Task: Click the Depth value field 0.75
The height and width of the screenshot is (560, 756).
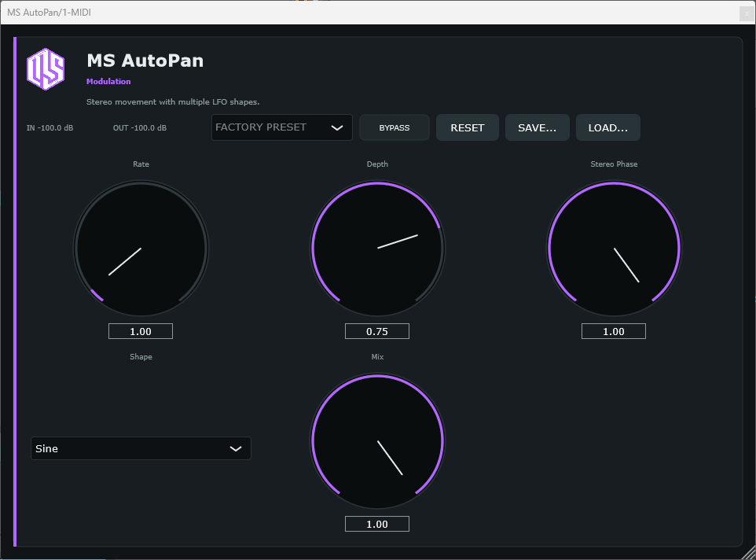Action: pyautogui.click(x=377, y=331)
